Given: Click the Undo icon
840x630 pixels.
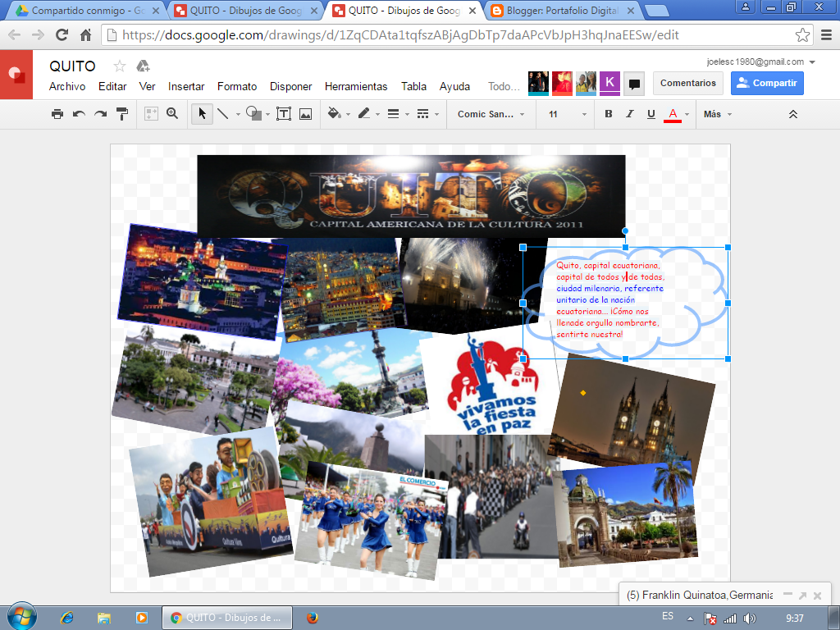Looking at the screenshot, I should point(79,114).
